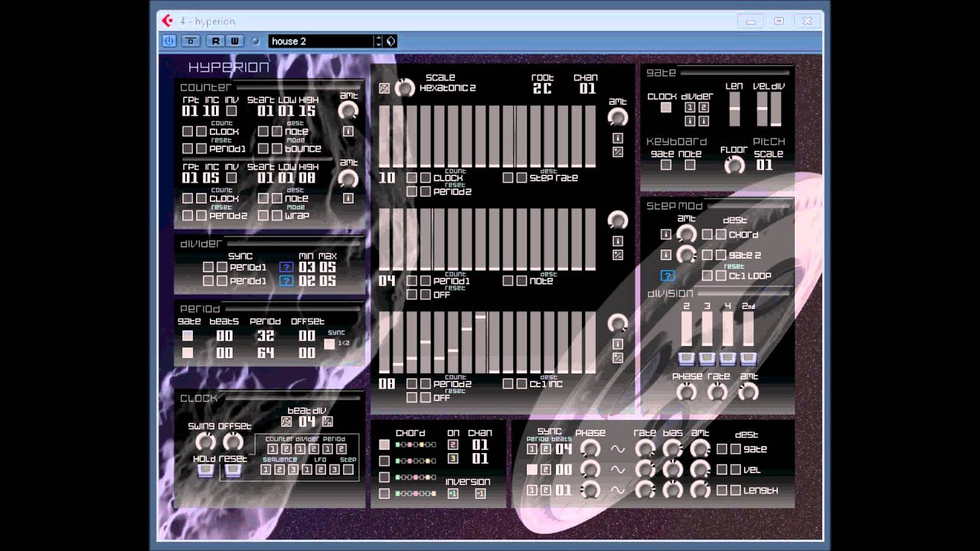Click the second divider question mark help icon
Screen dimensions: 980x551
point(286,281)
